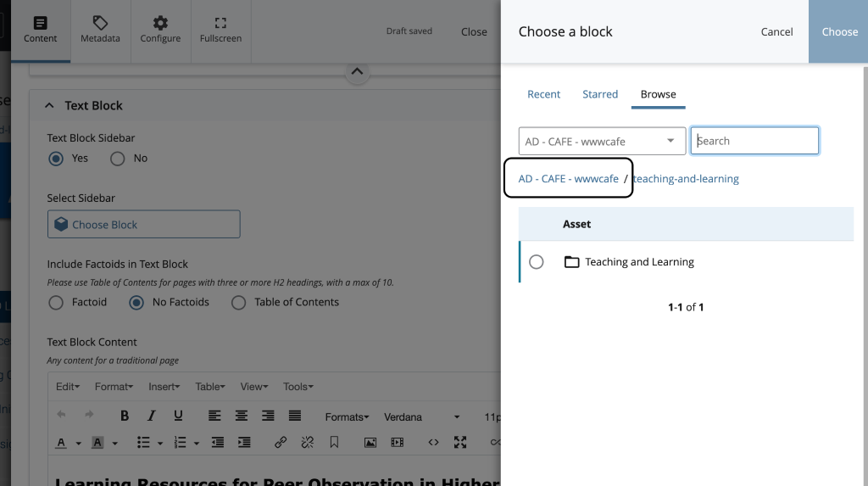Viewport: 868px width, 486px height.
Task: Open the AD - CAFE - wwwcafe site dropdown
Action: coord(603,142)
